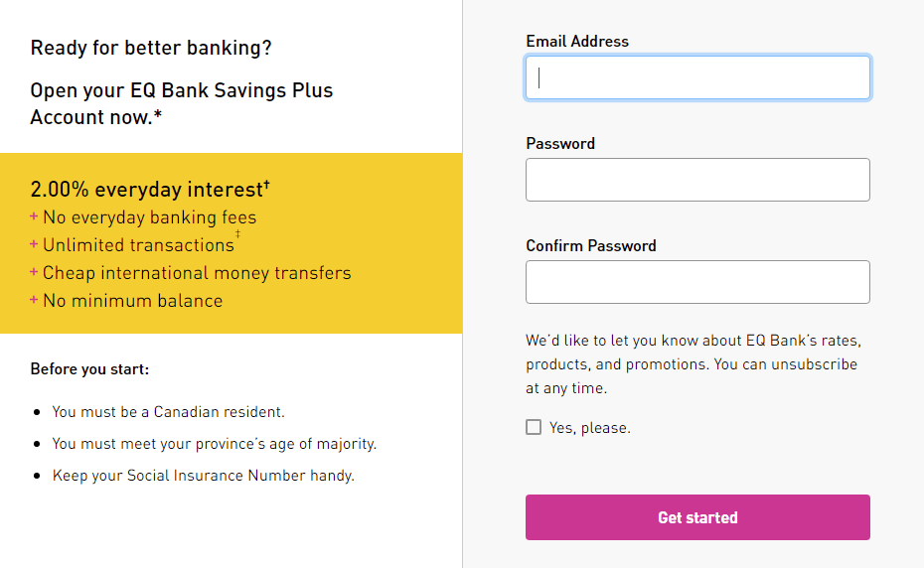Click plus icon beside No everyday banking fees
Screen dimensions: 924x568
pos(34,217)
